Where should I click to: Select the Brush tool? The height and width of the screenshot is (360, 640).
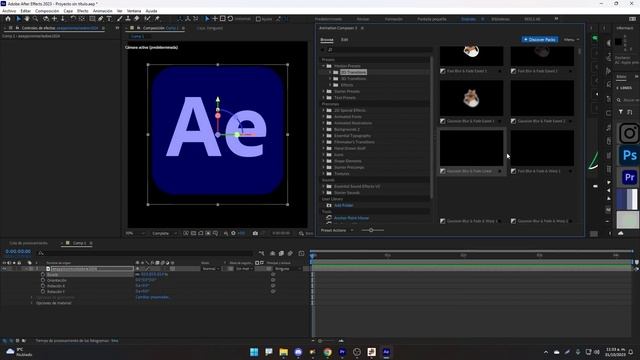coord(120,19)
